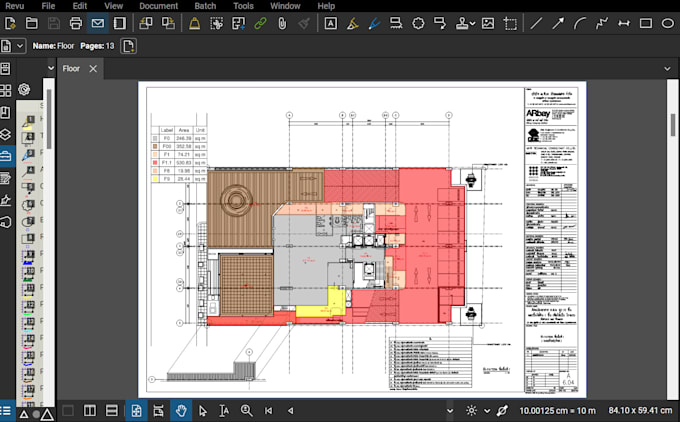The width and height of the screenshot is (680, 422).
Task: Expand the dimmer brightness dropdown arrow
Action: pos(487,411)
